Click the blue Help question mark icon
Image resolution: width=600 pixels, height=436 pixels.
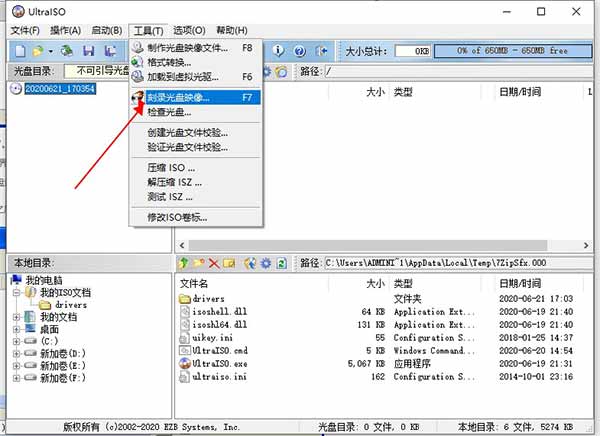[x=300, y=51]
